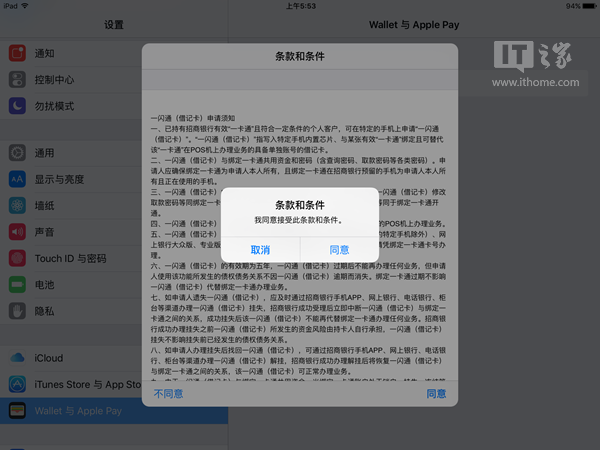
Task: Tap the 勿扰模式 moon icon
Action: 17,106
